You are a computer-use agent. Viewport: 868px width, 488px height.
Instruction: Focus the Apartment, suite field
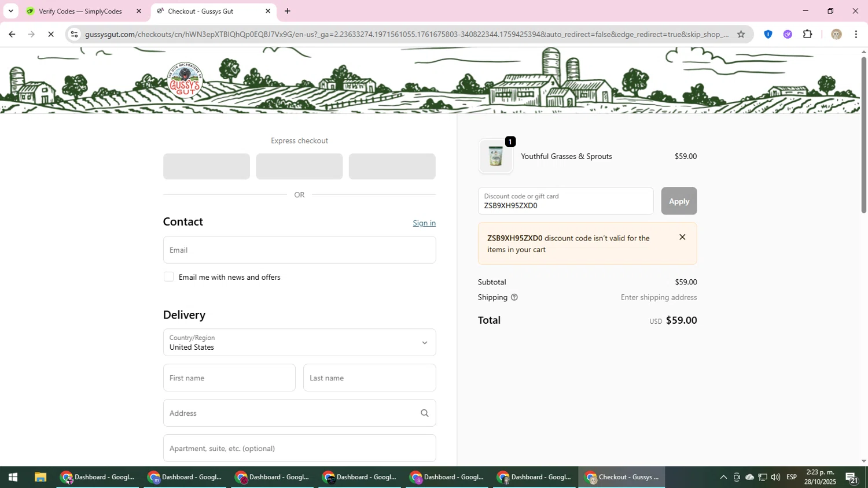[299, 448]
